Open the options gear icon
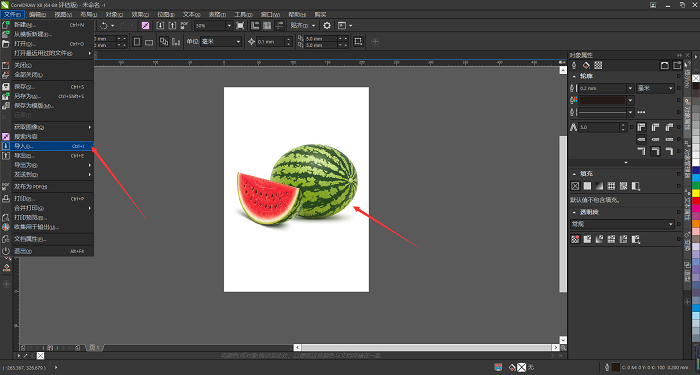700x375 pixels. click(327, 26)
